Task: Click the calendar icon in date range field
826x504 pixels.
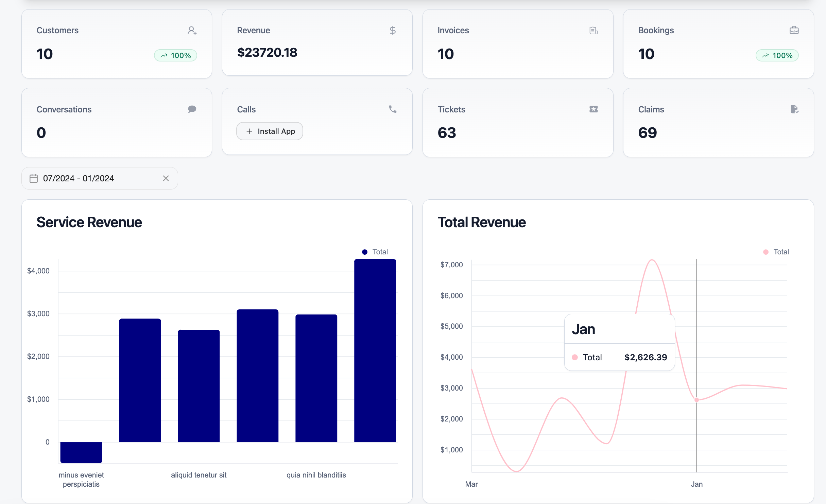Action: [34, 178]
